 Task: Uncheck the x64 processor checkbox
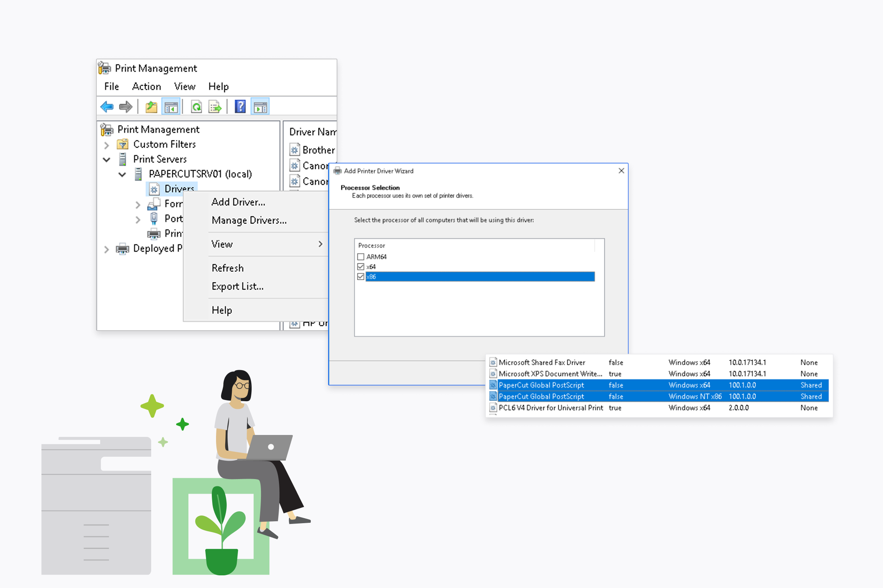point(360,266)
